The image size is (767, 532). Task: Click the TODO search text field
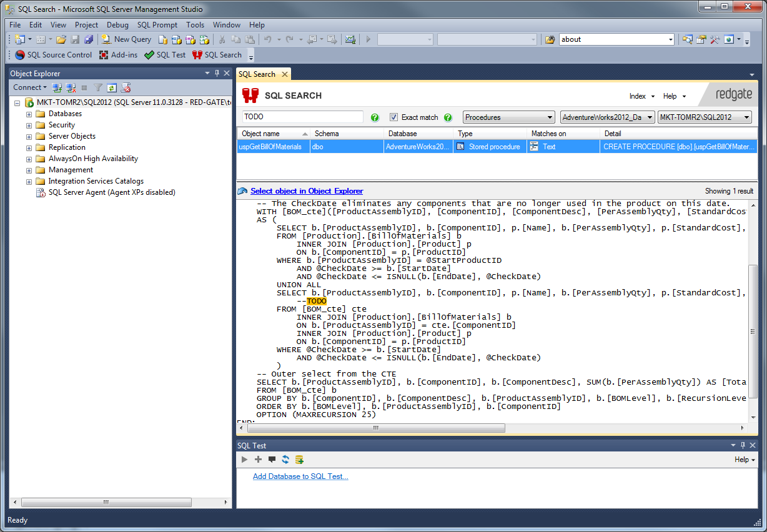(x=303, y=117)
